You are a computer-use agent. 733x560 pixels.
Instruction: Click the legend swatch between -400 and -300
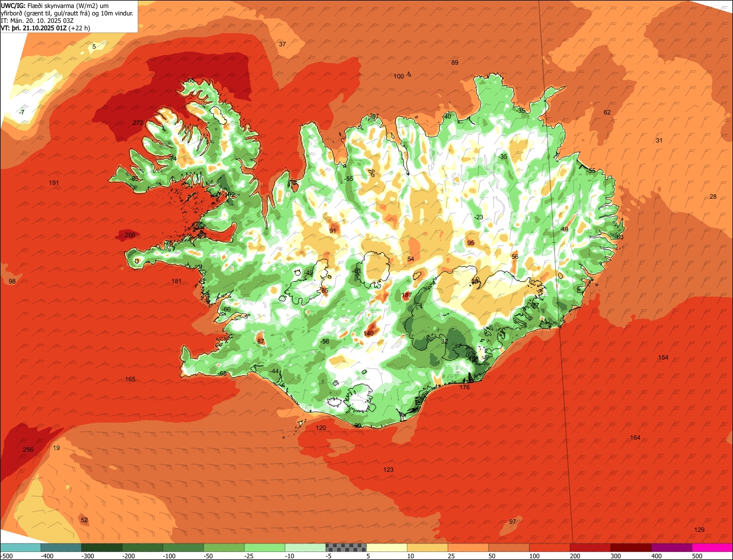(x=61, y=547)
